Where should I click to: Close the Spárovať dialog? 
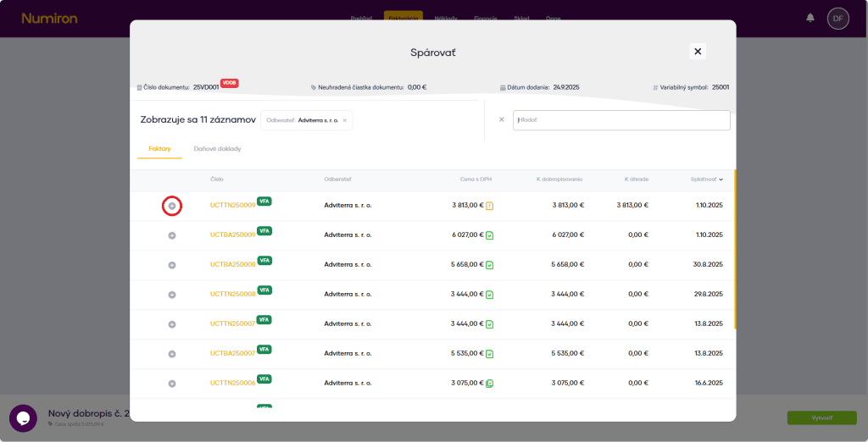pyautogui.click(x=698, y=52)
